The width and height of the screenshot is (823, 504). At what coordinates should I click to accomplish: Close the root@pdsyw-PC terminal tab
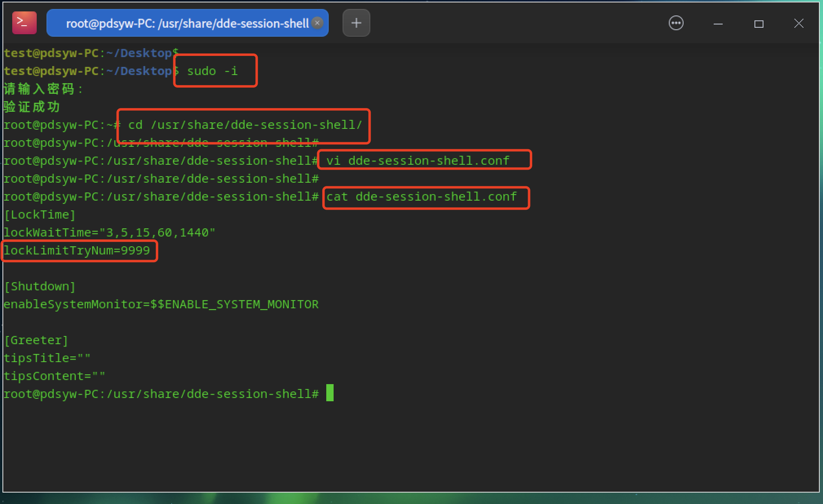(317, 23)
